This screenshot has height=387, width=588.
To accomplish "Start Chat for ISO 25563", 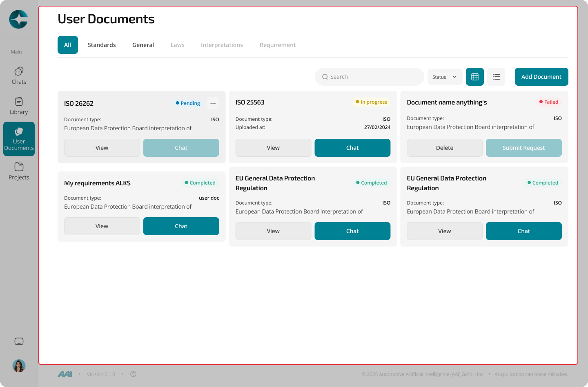I will pos(352,148).
